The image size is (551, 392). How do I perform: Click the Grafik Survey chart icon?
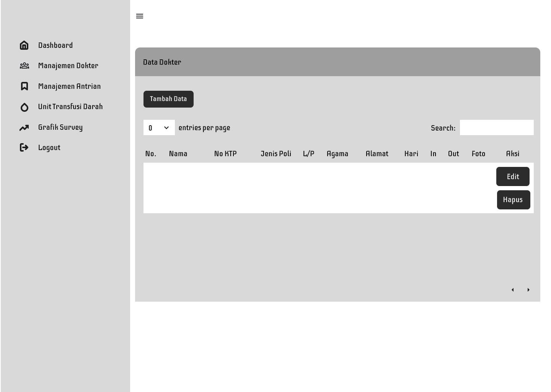24,127
